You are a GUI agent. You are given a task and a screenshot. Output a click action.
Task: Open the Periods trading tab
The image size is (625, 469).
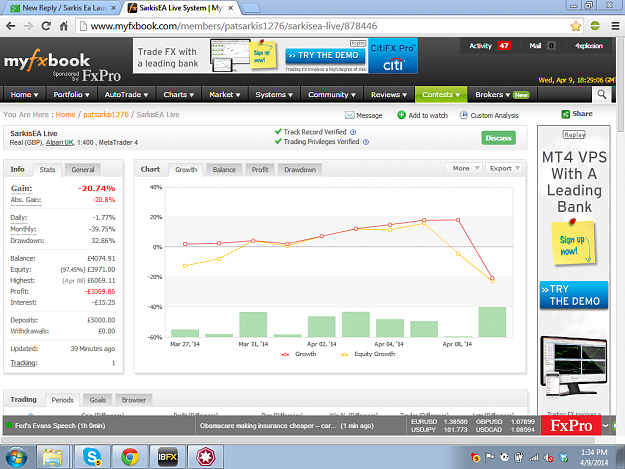pyautogui.click(x=63, y=400)
